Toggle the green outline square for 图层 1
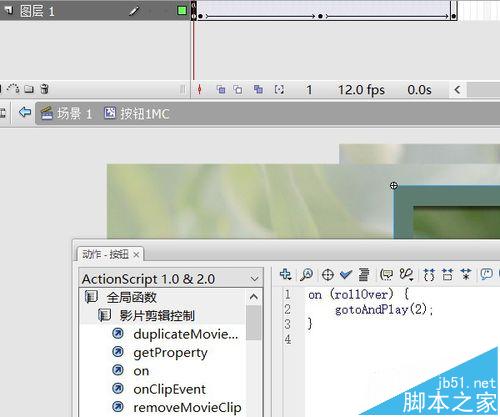Screen dimensions: 500x417 coord(182,10)
